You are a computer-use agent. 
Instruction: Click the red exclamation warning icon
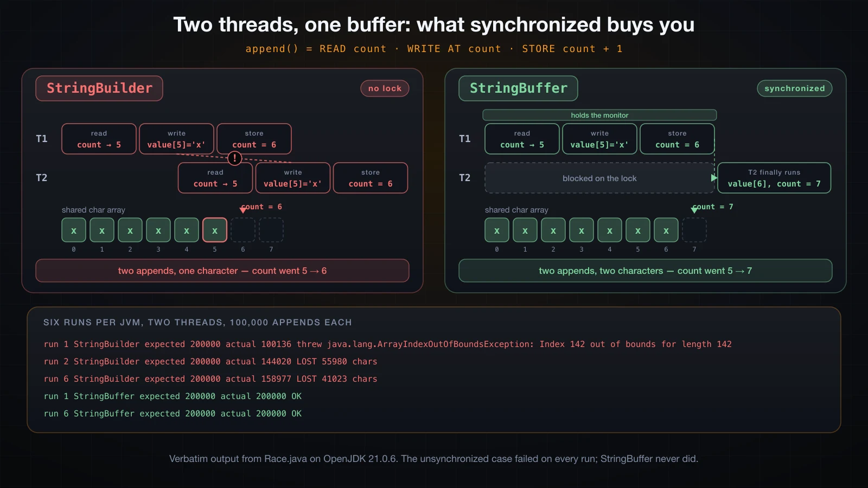[x=234, y=158]
